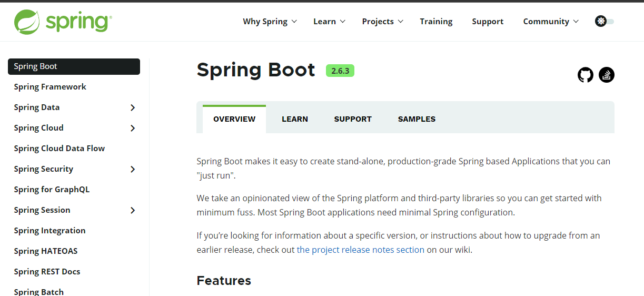
Task: Expand the Spring Cloud chevron
Action: pyautogui.click(x=133, y=128)
